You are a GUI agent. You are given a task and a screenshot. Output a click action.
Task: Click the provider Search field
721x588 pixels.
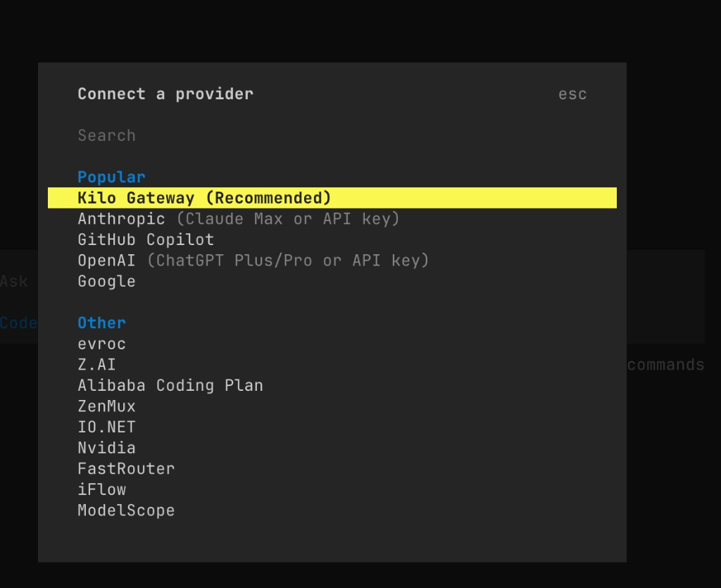[x=332, y=136]
